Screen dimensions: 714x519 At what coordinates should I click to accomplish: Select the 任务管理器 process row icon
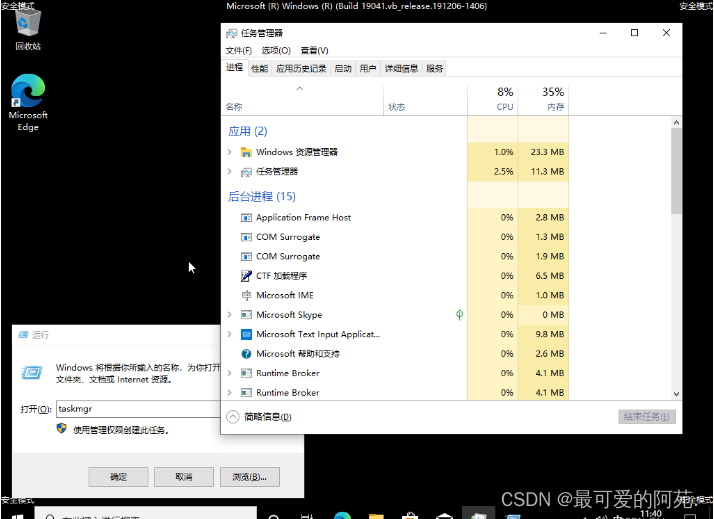click(x=246, y=172)
